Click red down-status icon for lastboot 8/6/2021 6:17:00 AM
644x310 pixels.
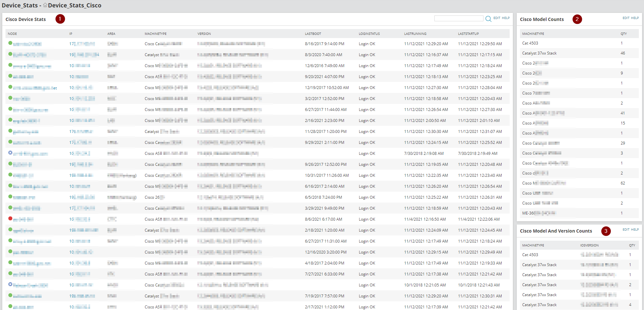(x=10, y=218)
